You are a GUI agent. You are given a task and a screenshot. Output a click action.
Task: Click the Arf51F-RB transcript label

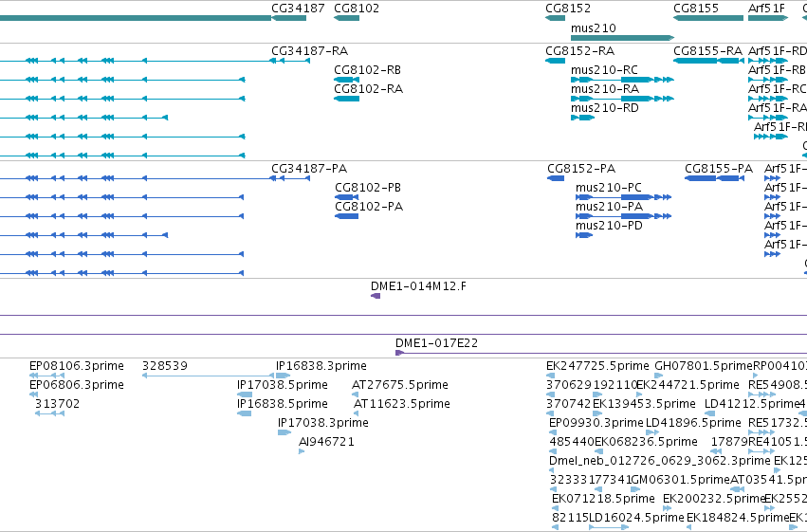pos(778,70)
